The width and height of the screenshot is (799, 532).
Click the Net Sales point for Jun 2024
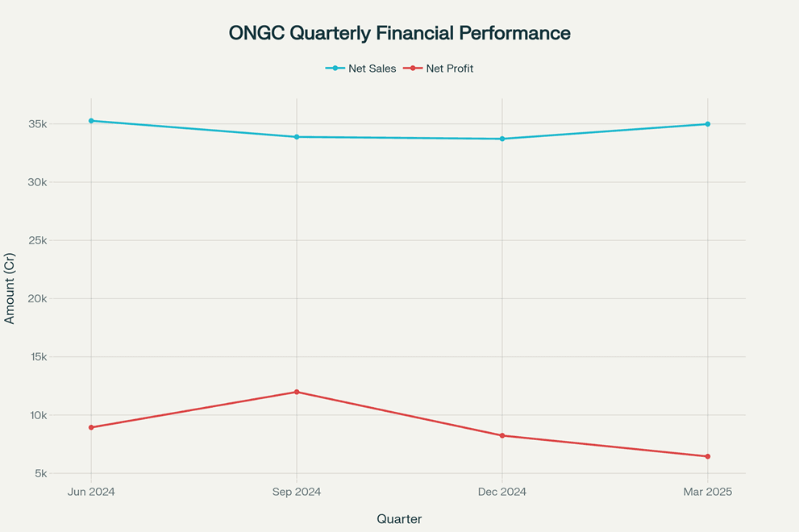(x=91, y=121)
